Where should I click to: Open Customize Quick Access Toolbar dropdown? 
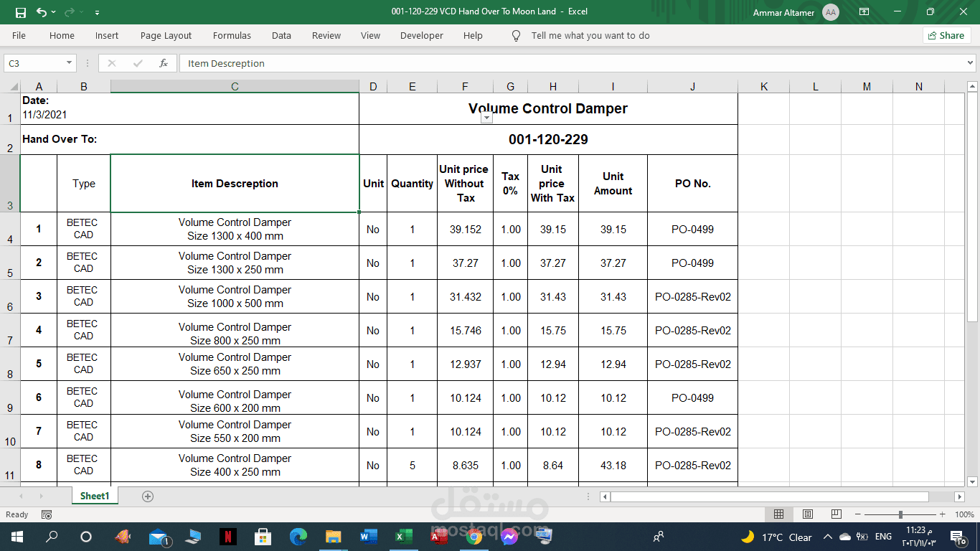(x=97, y=13)
